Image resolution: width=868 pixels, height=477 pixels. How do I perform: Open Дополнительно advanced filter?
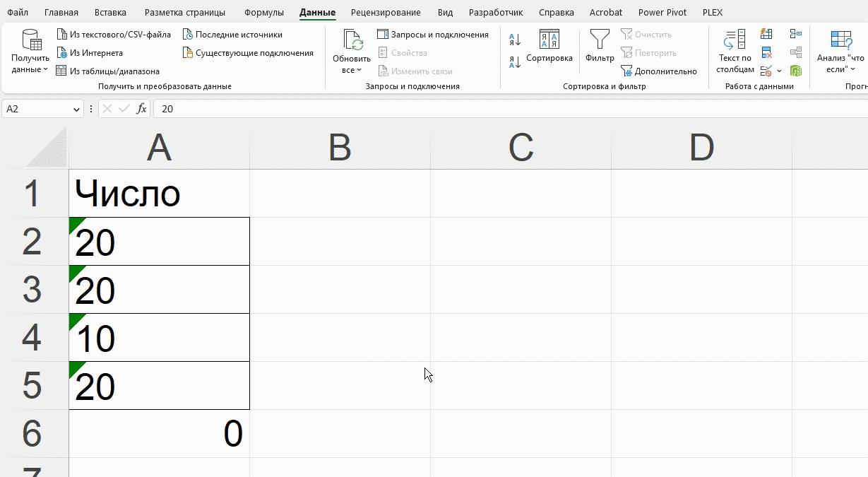pyautogui.click(x=659, y=71)
